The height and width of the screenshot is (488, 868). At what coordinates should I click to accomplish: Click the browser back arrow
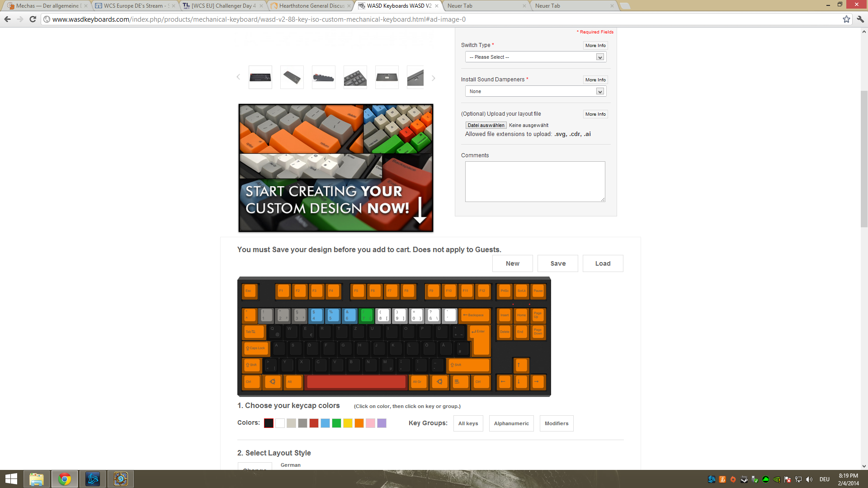7,19
